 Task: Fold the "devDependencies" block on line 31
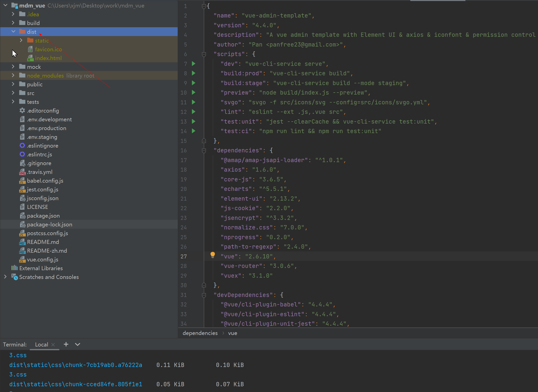pyautogui.click(x=204, y=295)
